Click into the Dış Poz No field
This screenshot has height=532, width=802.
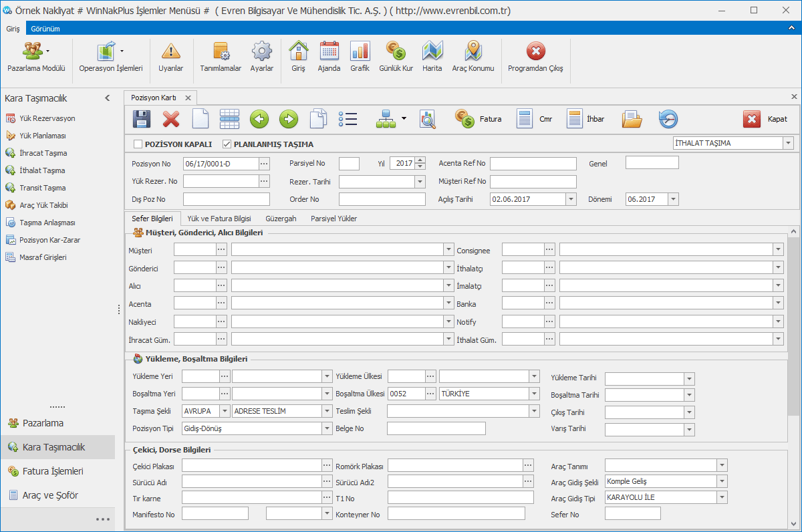tap(227, 199)
